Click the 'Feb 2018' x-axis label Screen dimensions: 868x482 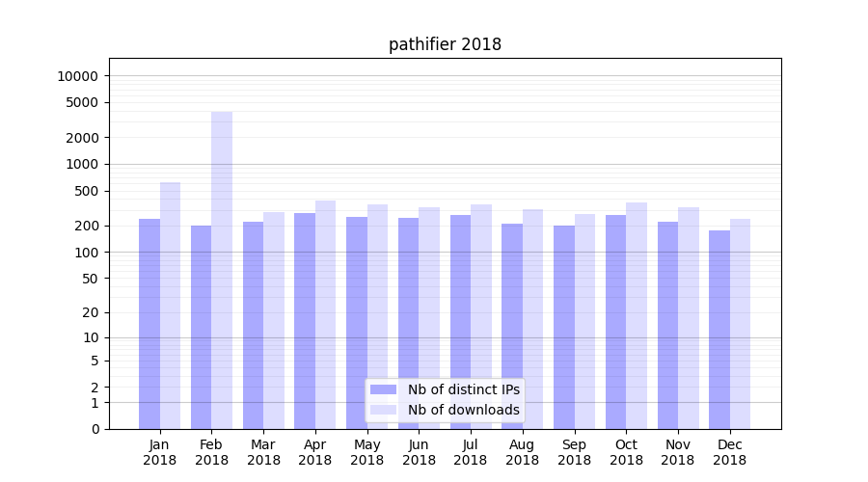(211, 452)
